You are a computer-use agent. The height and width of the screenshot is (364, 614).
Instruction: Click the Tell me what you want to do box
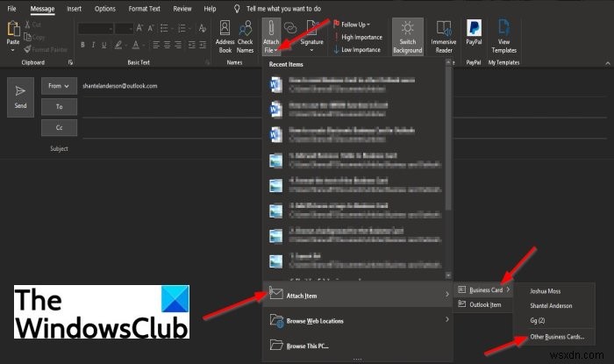(283, 9)
